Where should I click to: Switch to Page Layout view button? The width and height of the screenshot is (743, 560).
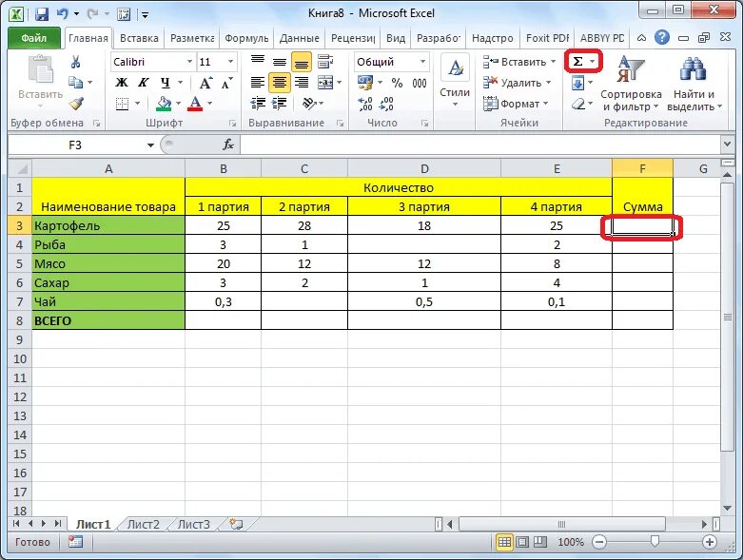point(522,542)
